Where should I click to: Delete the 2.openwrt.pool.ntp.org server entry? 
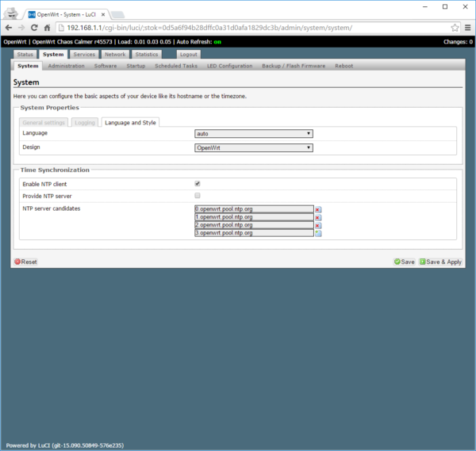(x=318, y=226)
